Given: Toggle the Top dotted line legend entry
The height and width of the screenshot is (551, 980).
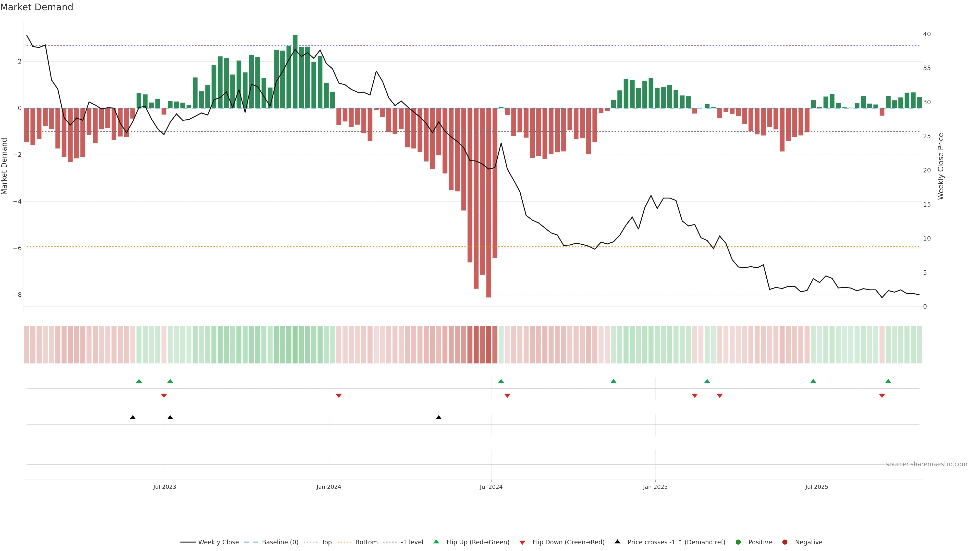Looking at the screenshot, I should point(326,542).
